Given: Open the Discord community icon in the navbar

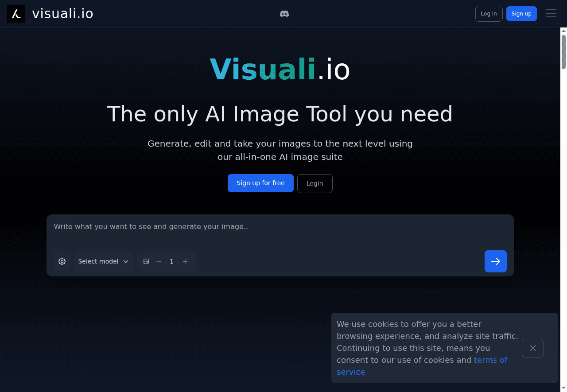Looking at the screenshot, I should [x=284, y=14].
